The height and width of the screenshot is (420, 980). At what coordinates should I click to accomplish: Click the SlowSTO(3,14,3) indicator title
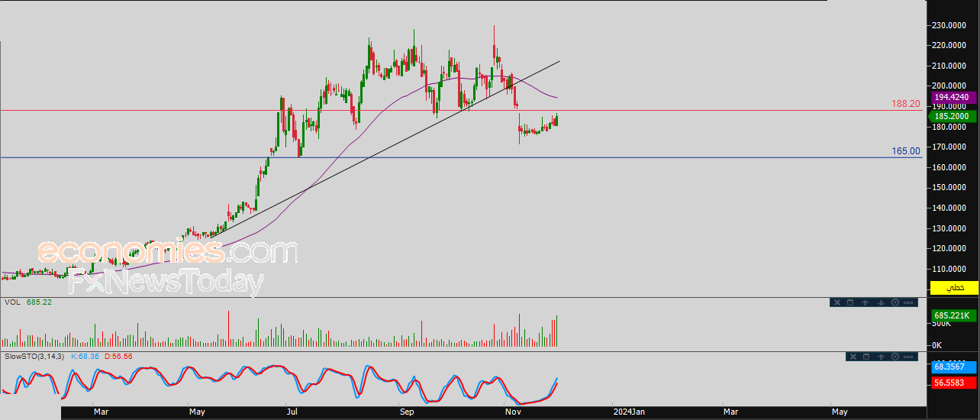[35, 357]
